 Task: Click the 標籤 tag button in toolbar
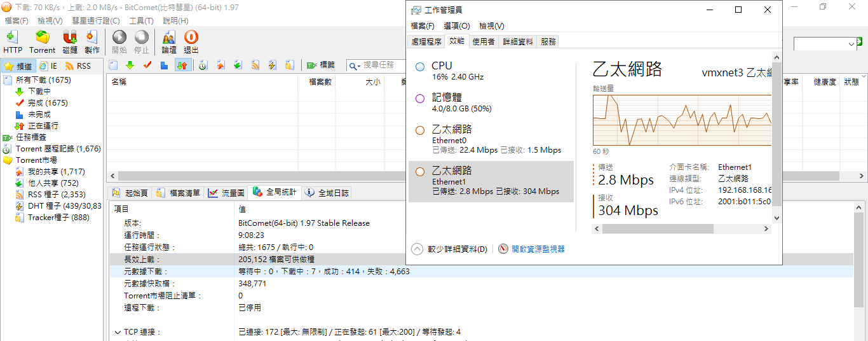coord(321,65)
